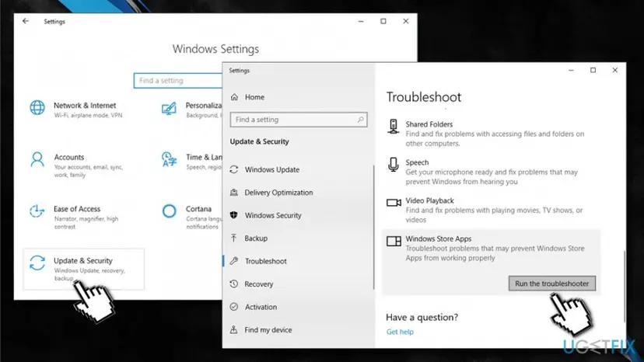644x362 pixels.
Task: Maximize the Troubleshoot Settings window
Action: pos(593,70)
